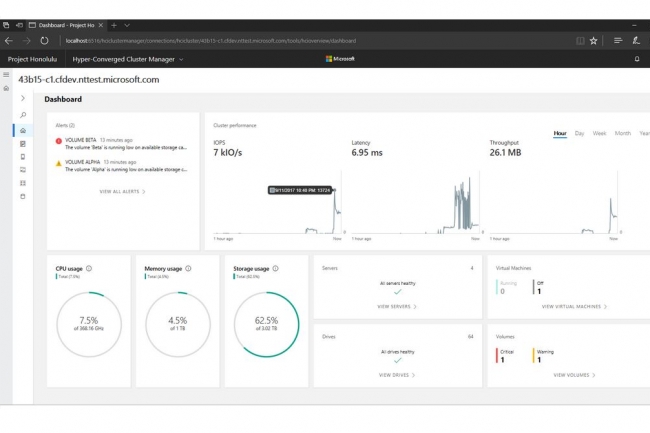The image size is (650, 433).
Task: Click the set tabs aside icon
Action: tap(19, 25)
